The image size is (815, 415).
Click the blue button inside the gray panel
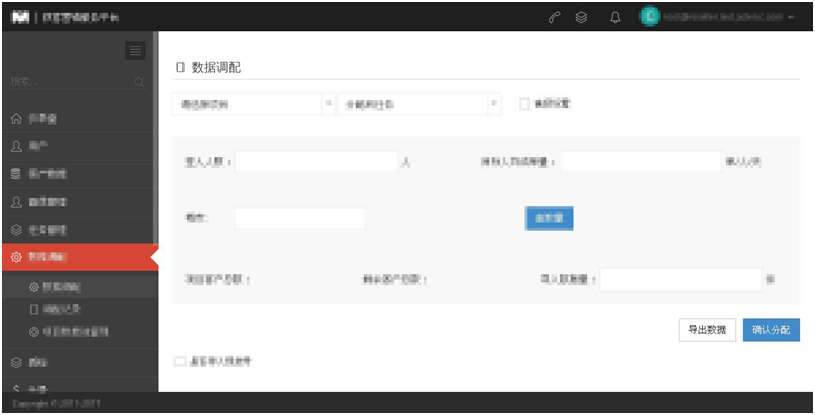click(549, 218)
